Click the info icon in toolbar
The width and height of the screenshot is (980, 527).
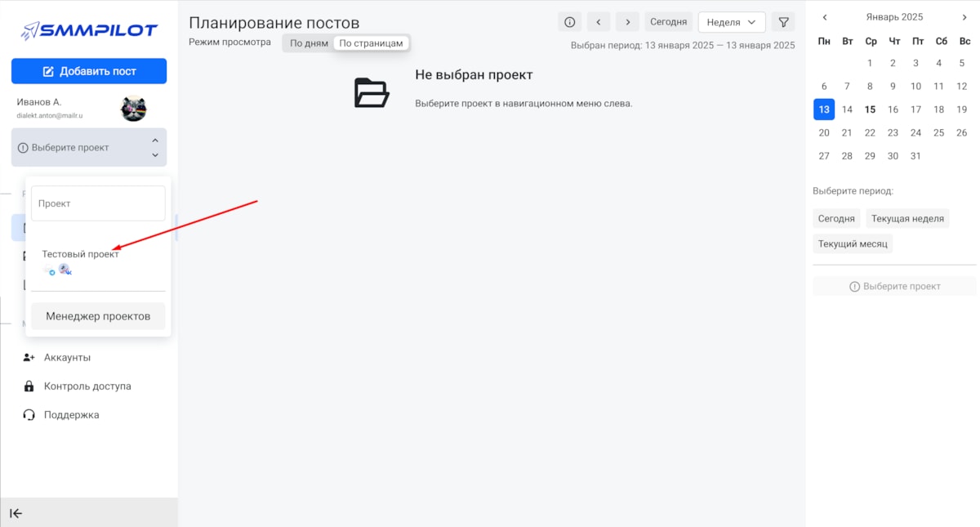(570, 22)
